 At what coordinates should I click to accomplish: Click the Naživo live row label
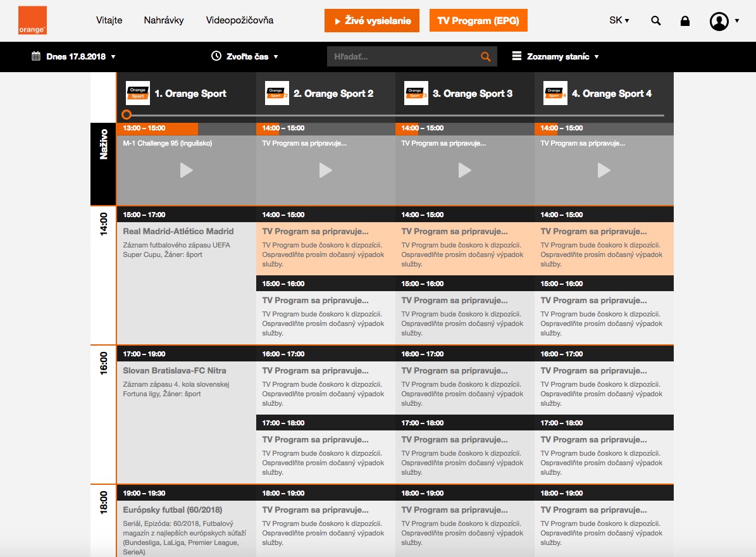point(103,164)
